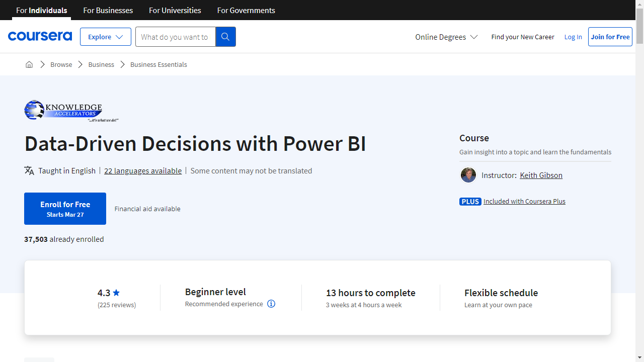This screenshot has height=362, width=644.
Task: Click the 225 reviews text
Action: [x=117, y=305]
